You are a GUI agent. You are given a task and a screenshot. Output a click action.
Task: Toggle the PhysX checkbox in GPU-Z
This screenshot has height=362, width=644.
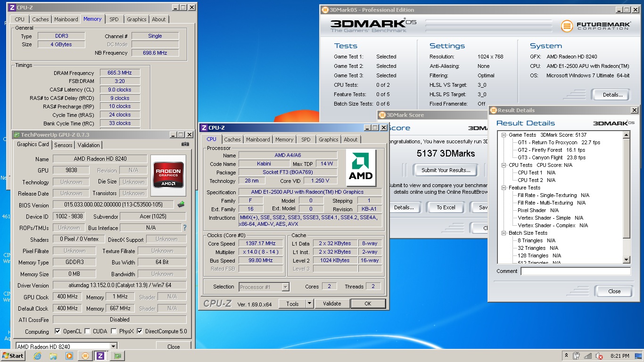(114, 331)
